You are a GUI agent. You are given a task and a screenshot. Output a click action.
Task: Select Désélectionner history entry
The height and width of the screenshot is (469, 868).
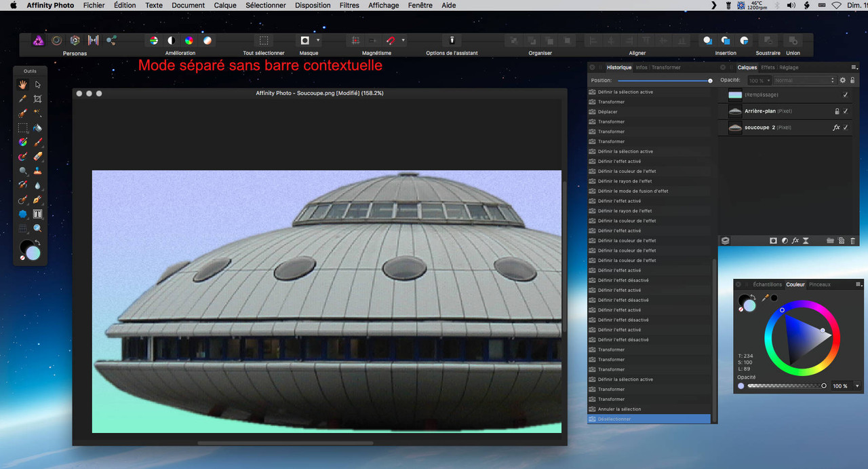(649, 419)
